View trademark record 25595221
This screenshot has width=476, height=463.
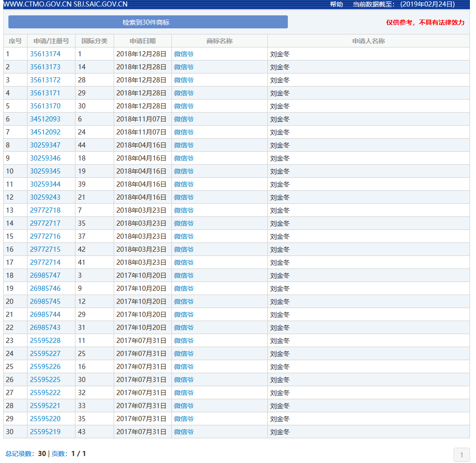pos(45,406)
